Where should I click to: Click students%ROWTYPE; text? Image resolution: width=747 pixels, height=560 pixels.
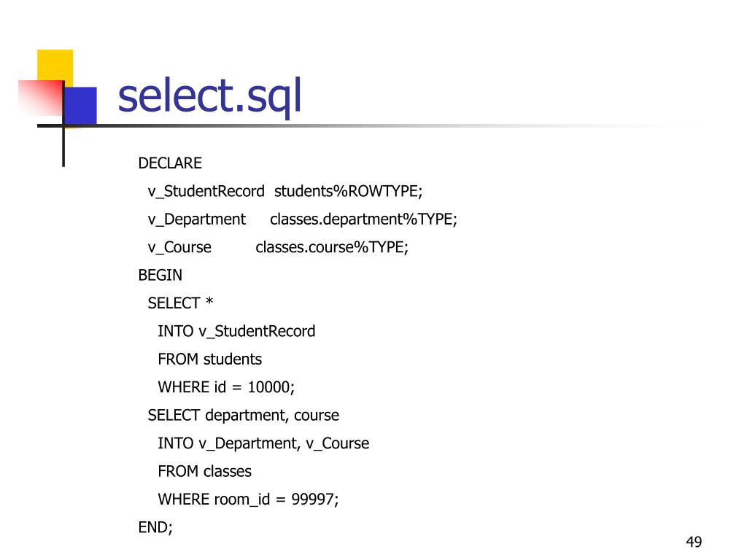[348, 192]
